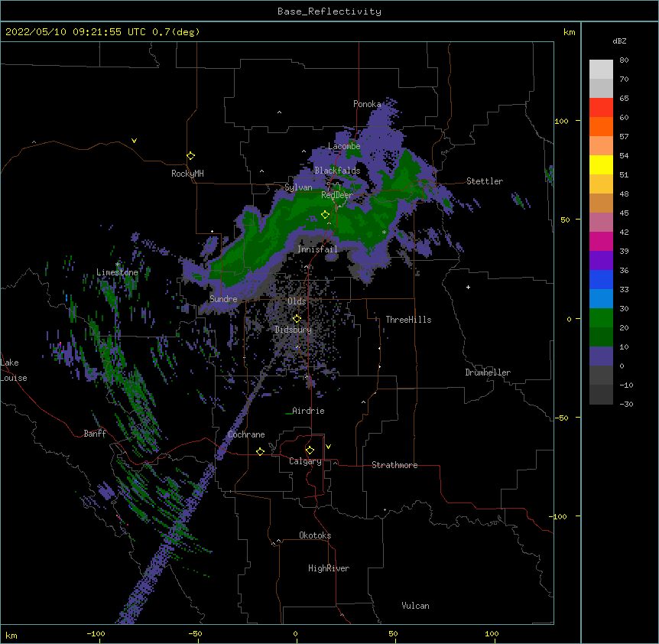
Task: Select the yellow diamond marker above Calgary label
Action: pos(310,450)
